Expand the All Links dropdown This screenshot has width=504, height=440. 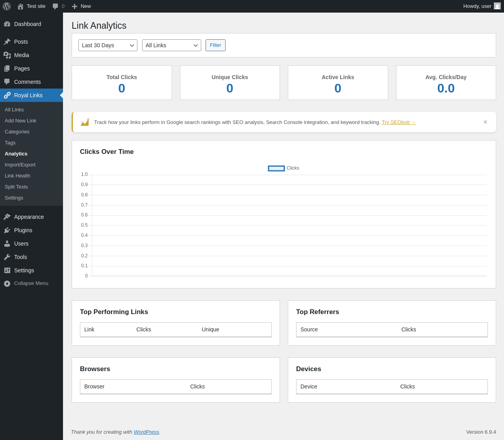pos(172,45)
